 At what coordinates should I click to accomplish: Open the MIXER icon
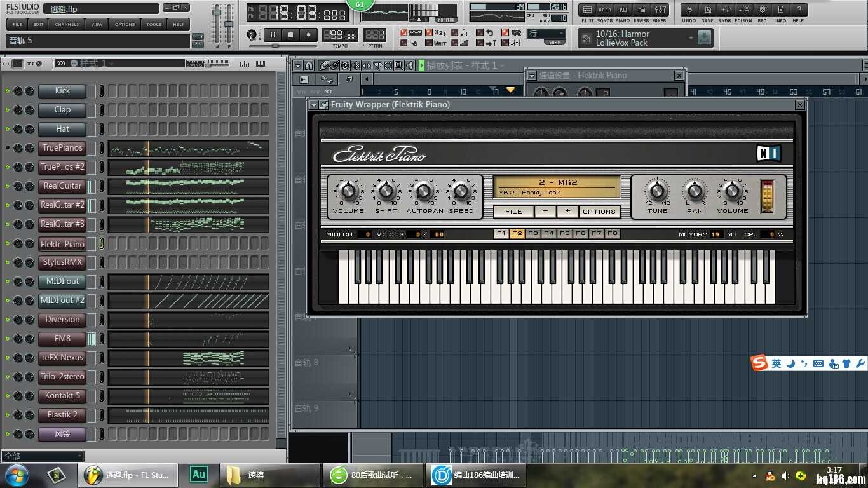660,10
